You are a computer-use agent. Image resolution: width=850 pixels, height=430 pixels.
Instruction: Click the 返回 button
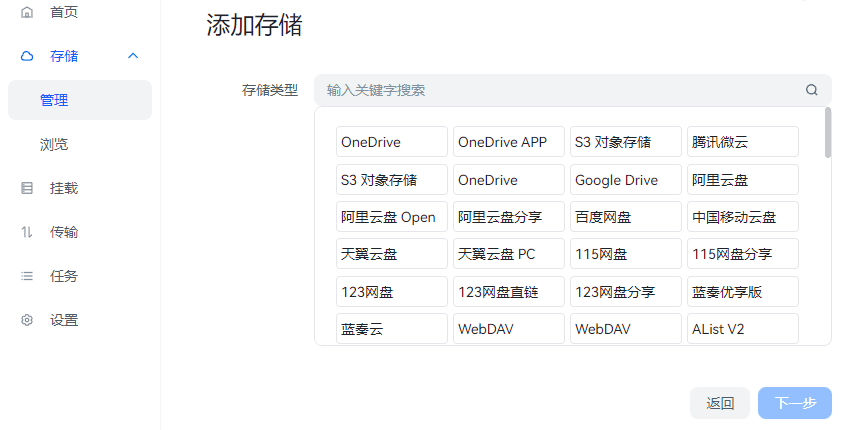pos(719,403)
